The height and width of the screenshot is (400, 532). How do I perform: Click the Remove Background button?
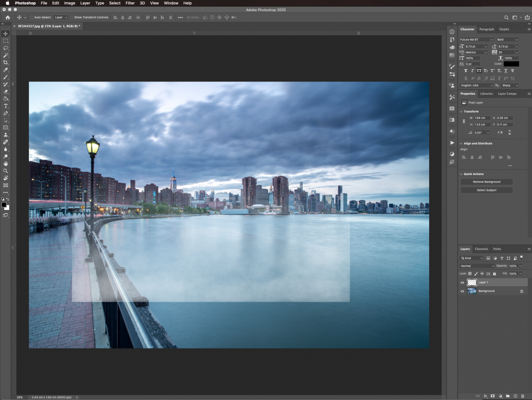(x=486, y=182)
